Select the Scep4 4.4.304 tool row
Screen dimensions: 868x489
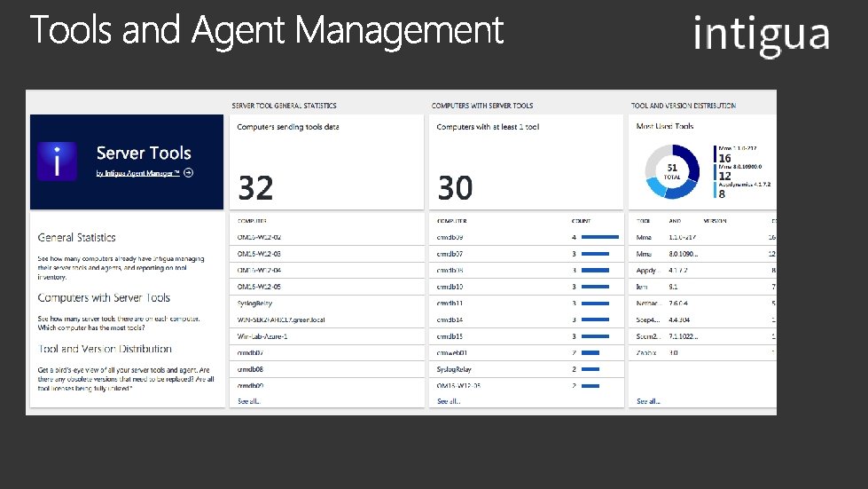tap(702, 319)
